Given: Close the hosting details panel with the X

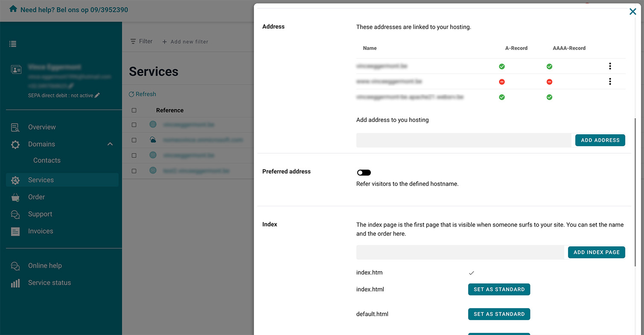Looking at the screenshot, I should 633,12.
